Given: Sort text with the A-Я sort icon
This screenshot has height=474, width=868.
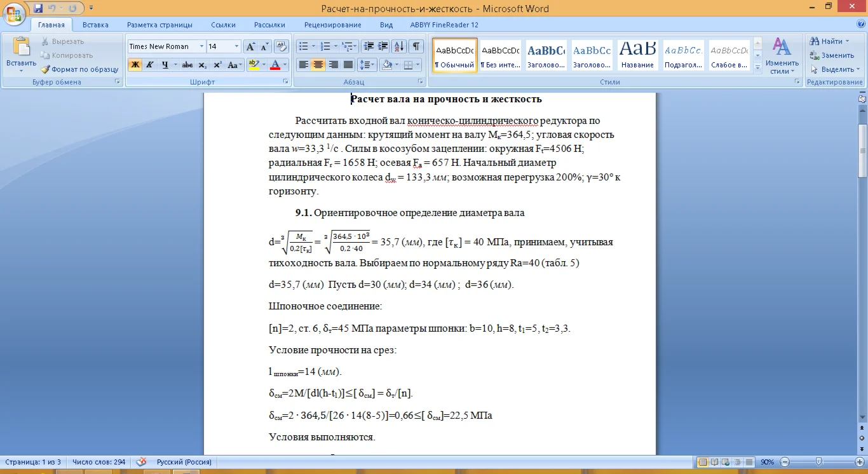Looking at the screenshot, I should click(399, 46).
